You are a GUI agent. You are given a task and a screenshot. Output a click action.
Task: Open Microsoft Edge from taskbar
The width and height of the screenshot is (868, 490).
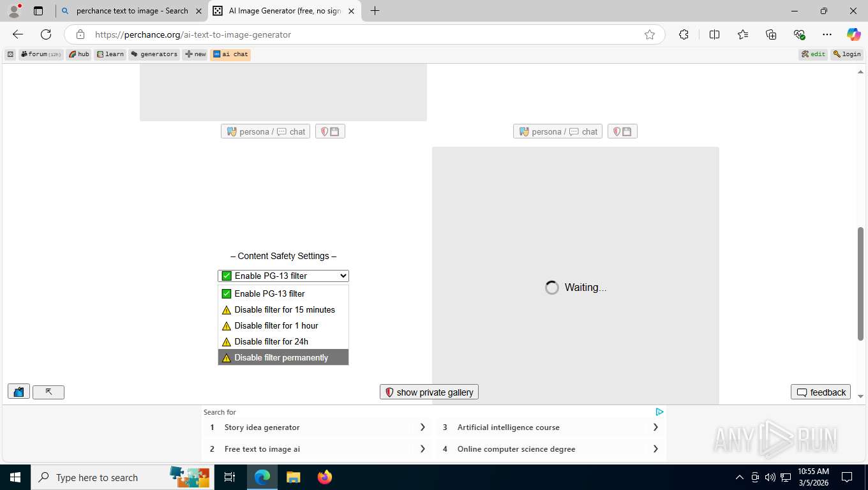pyautogui.click(x=262, y=477)
